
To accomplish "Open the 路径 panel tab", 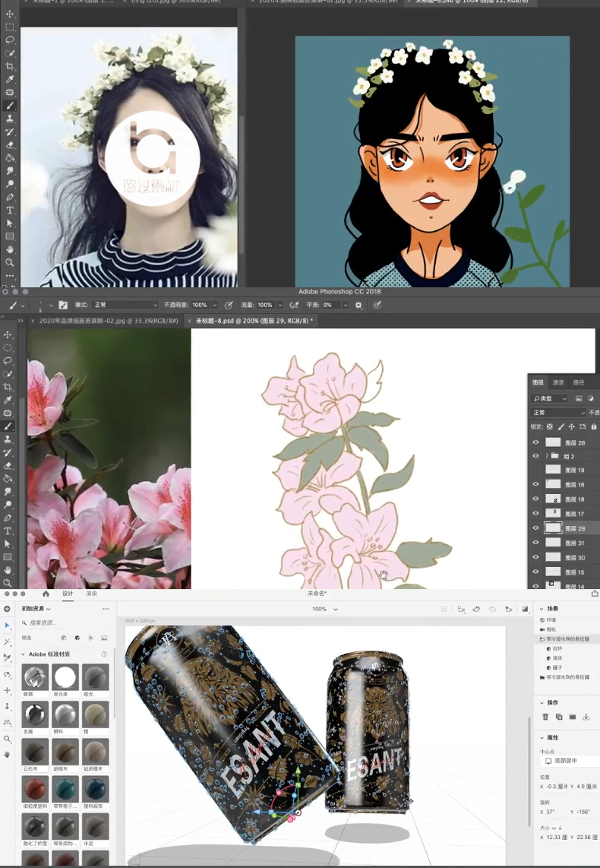I will (x=579, y=382).
